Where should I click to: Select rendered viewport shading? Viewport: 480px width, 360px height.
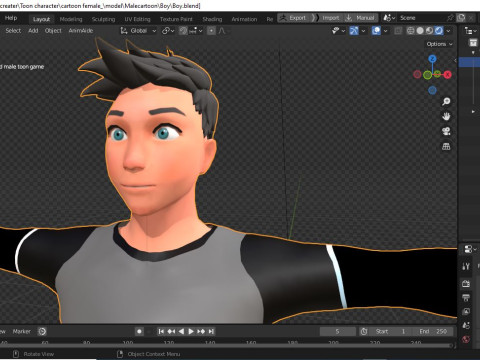(439, 31)
